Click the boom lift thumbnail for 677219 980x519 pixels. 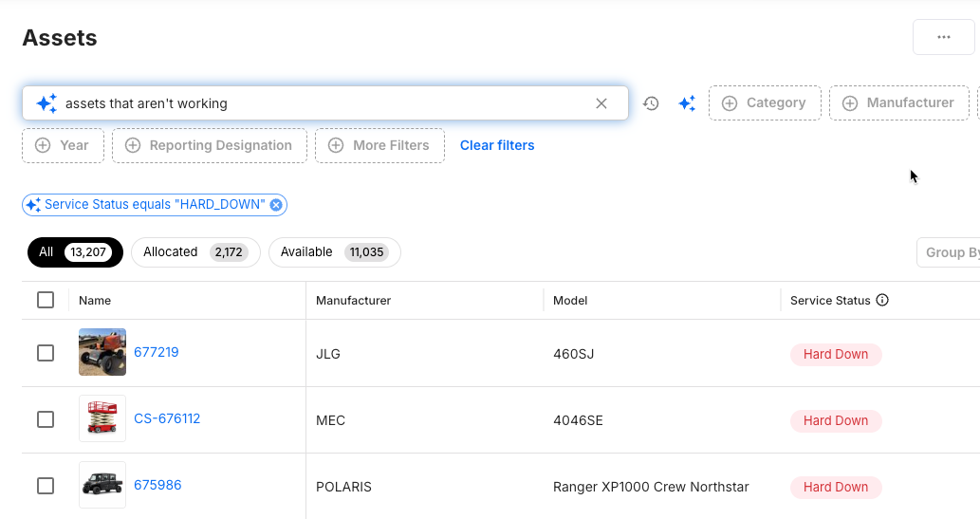102,352
